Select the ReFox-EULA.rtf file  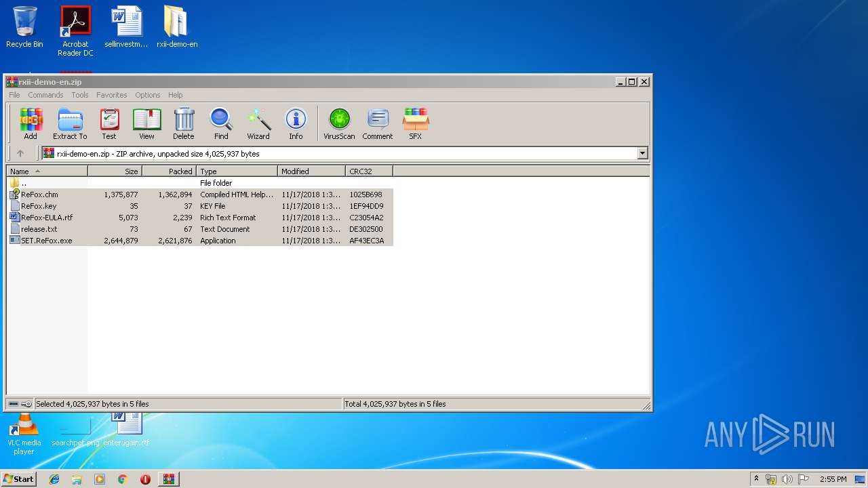click(x=200, y=218)
